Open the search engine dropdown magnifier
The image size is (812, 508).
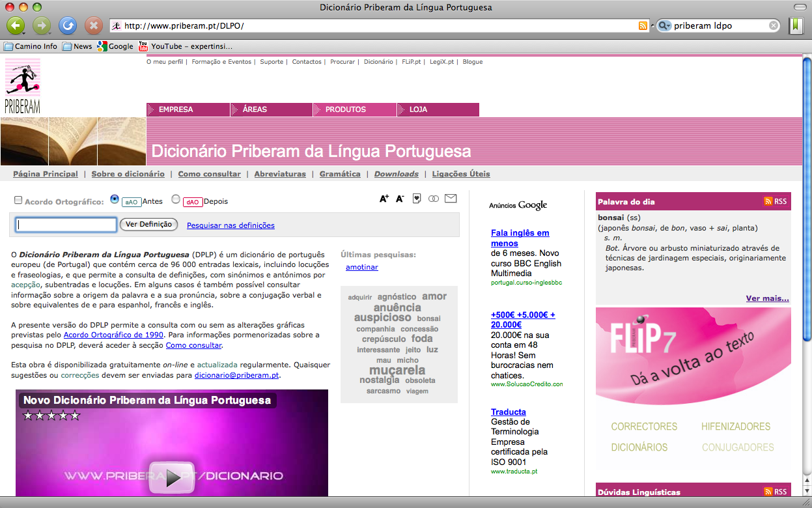(664, 26)
